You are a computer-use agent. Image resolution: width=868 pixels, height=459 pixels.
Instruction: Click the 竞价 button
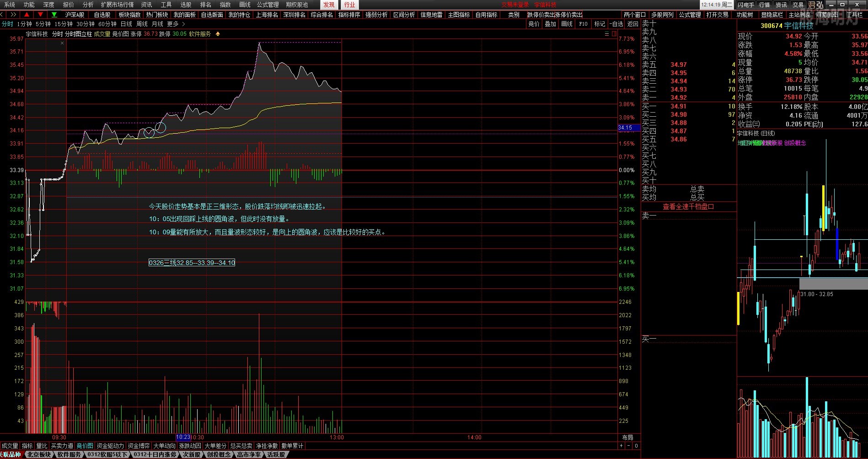(x=534, y=24)
